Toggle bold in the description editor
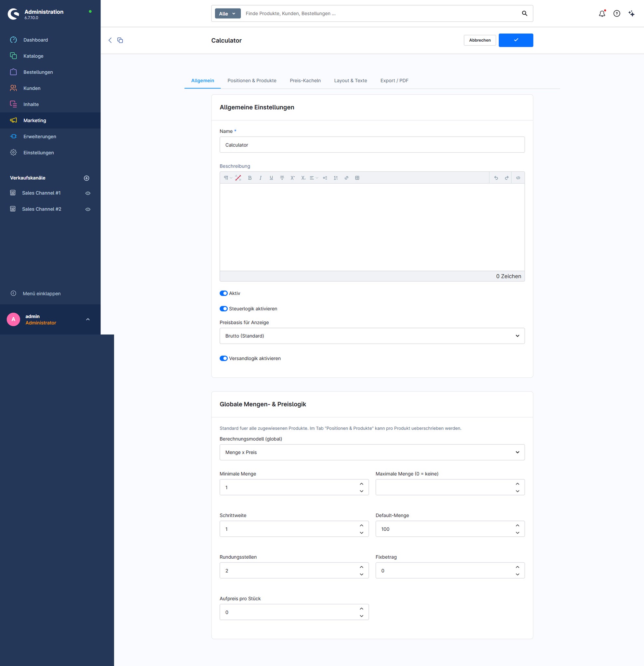The height and width of the screenshot is (666, 644). click(x=250, y=178)
